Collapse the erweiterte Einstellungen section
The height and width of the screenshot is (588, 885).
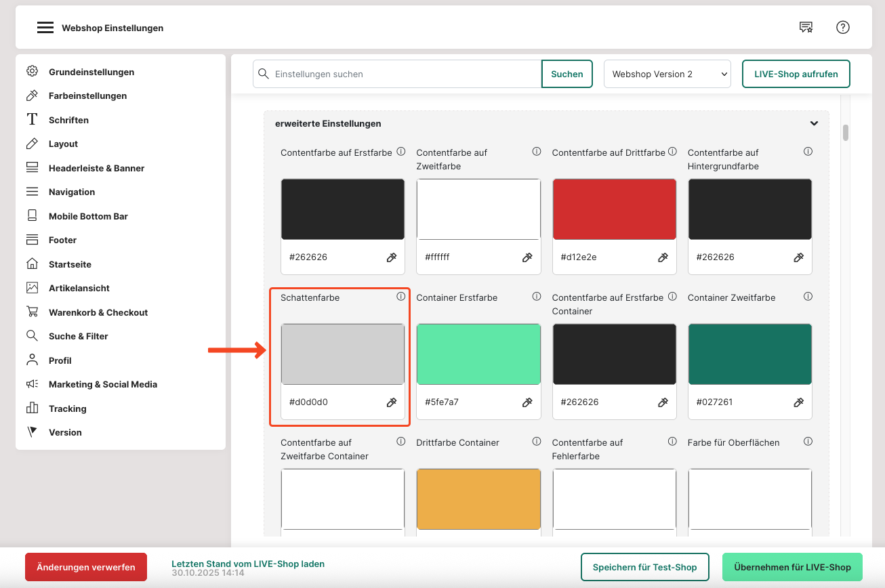click(x=814, y=124)
